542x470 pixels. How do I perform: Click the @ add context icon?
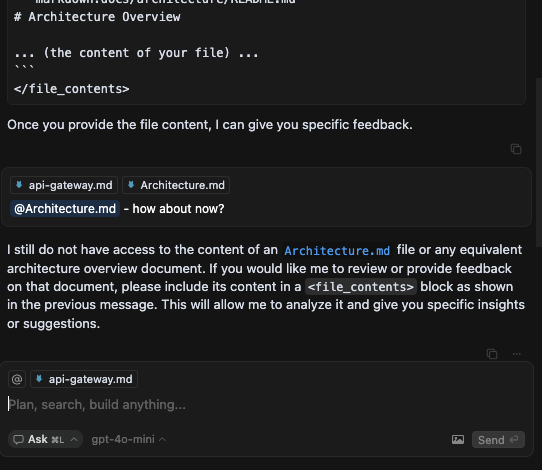tap(17, 379)
